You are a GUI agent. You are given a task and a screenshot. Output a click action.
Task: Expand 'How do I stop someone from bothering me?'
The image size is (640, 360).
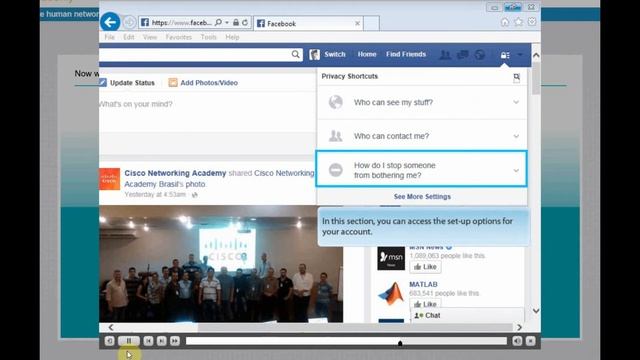click(422, 169)
